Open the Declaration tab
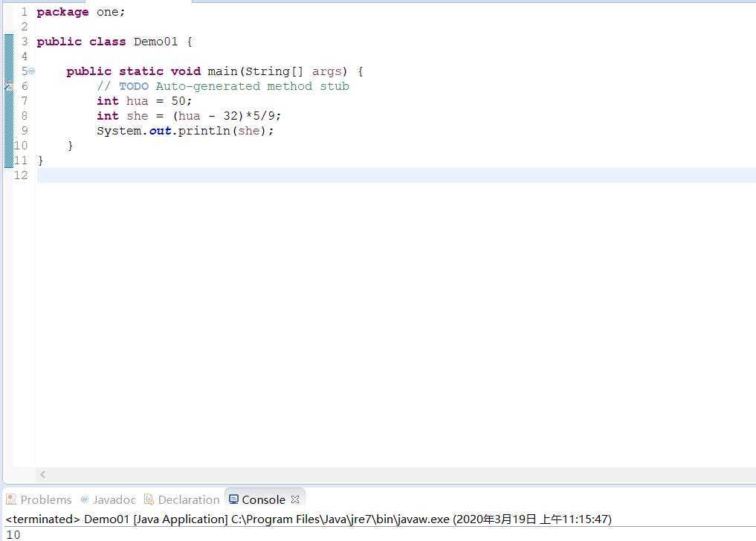The height and width of the screenshot is (541, 756). point(182,499)
